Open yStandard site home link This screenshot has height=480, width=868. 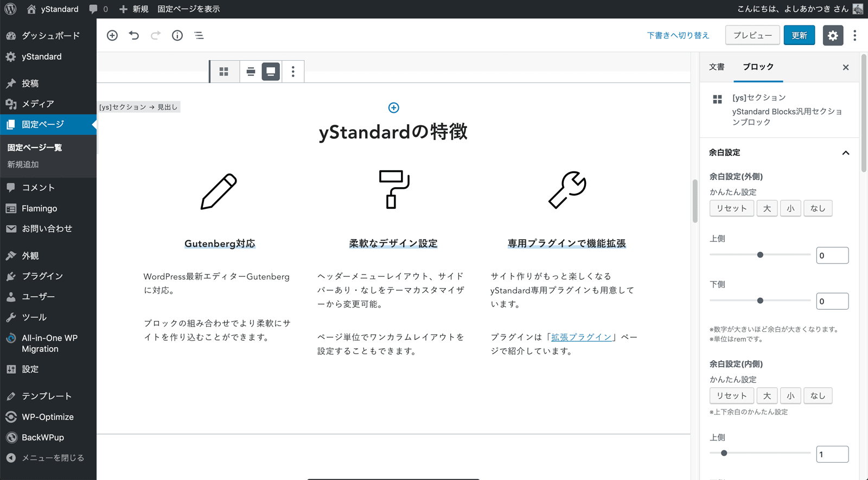53,9
